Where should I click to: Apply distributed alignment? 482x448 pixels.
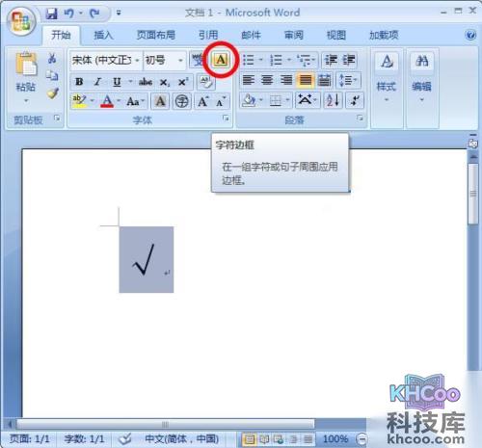click(324, 80)
